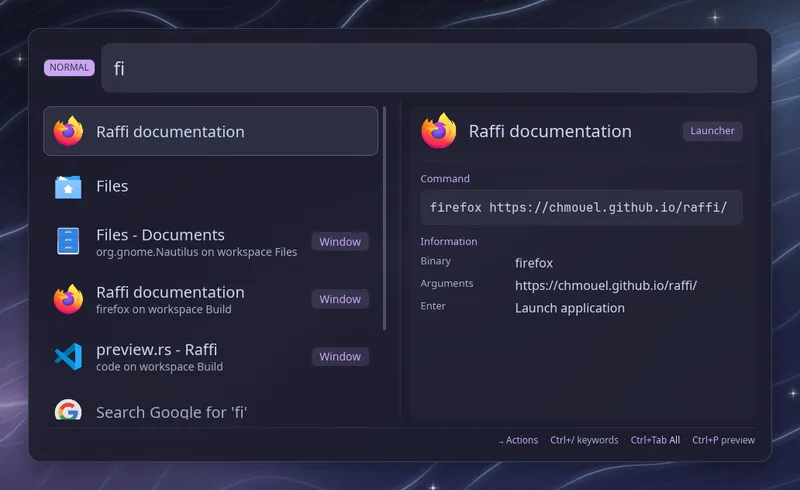The image size is (800, 490).
Task: Click the Information section label
Action: point(449,241)
